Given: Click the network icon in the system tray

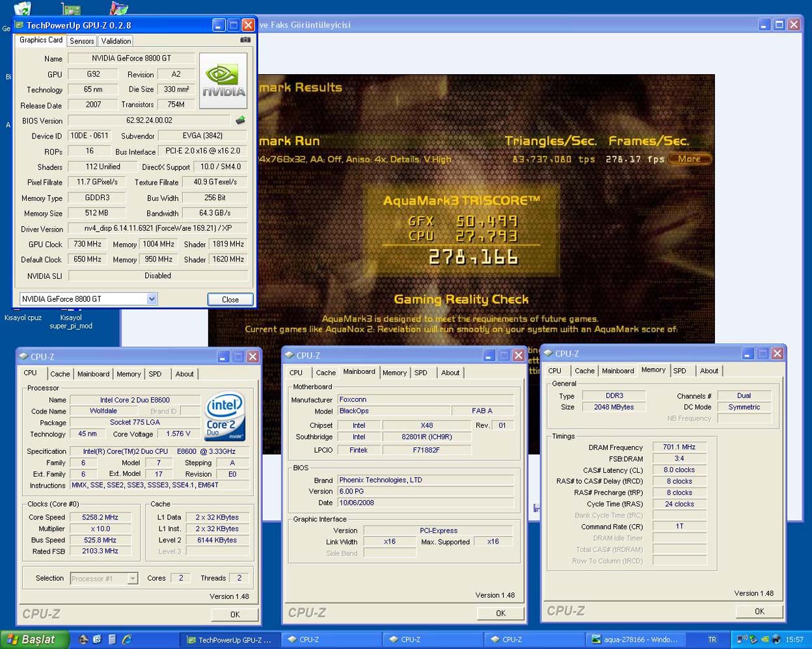Looking at the screenshot, I should (x=742, y=640).
